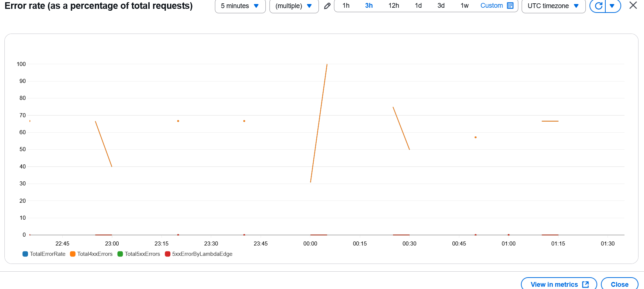Close the panel with X icon
This screenshot has height=289, width=644.
[633, 6]
